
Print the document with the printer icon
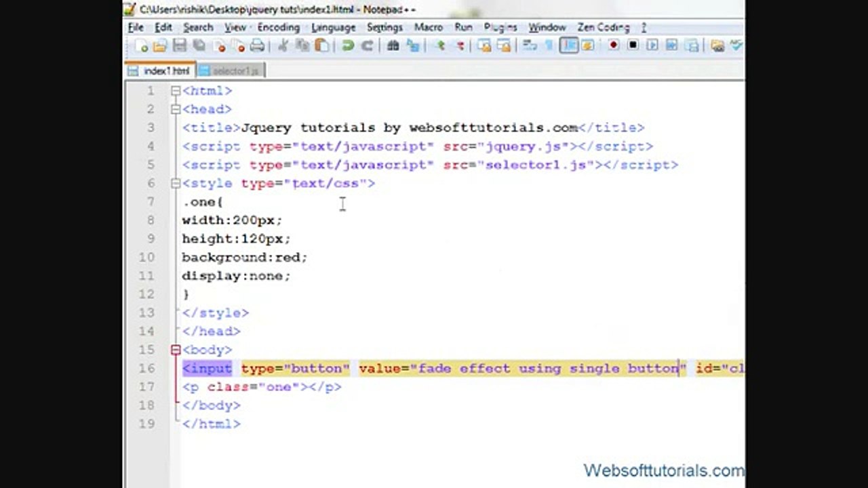click(257, 46)
